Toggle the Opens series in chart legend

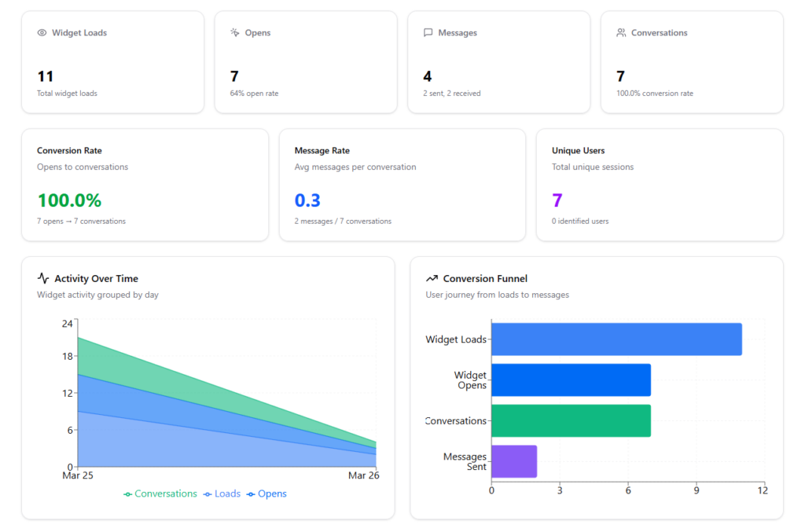(266, 493)
